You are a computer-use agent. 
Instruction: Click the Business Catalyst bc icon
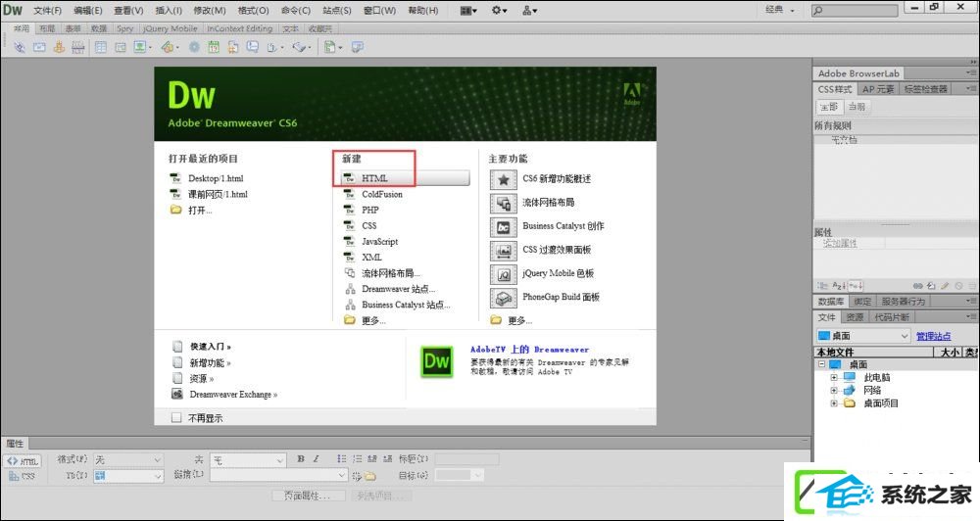503,227
